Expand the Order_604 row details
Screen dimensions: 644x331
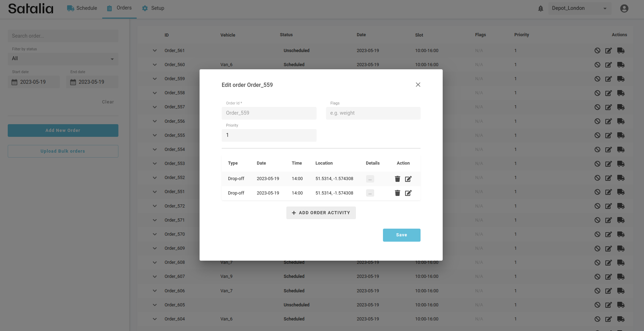[155, 319]
